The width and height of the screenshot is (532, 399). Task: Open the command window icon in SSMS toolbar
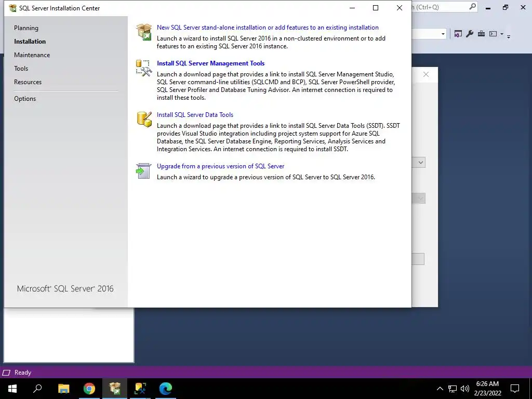pos(494,34)
